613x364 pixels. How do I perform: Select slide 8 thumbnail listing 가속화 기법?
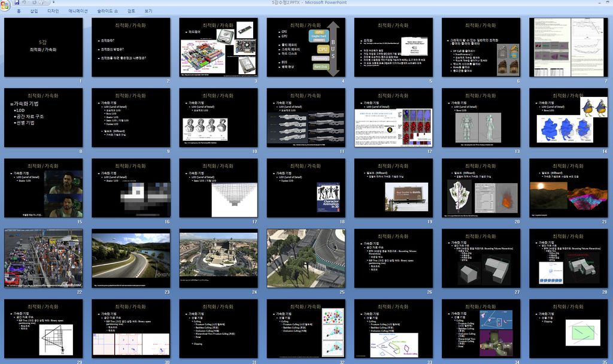43,118
